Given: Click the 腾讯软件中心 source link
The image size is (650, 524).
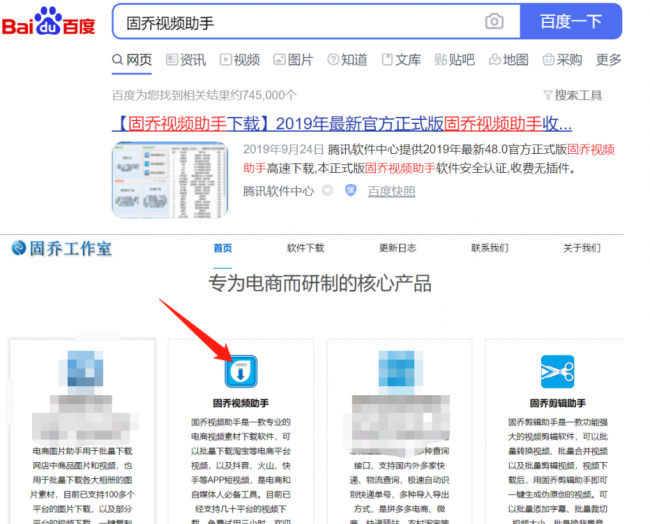Looking at the screenshot, I should [278, 191].
